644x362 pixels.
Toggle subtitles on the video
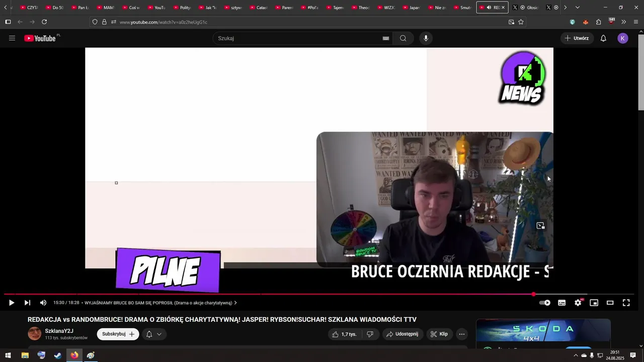click(561, 303)
